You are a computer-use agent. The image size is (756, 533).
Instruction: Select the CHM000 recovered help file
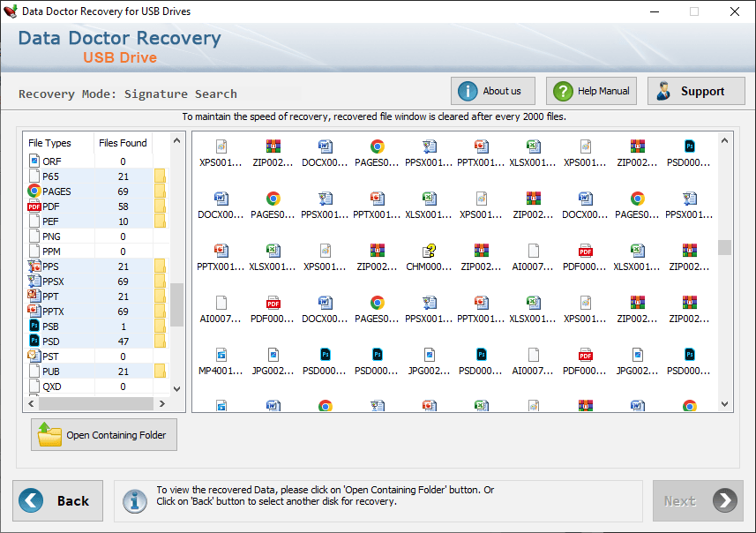[x=429, y=258]
